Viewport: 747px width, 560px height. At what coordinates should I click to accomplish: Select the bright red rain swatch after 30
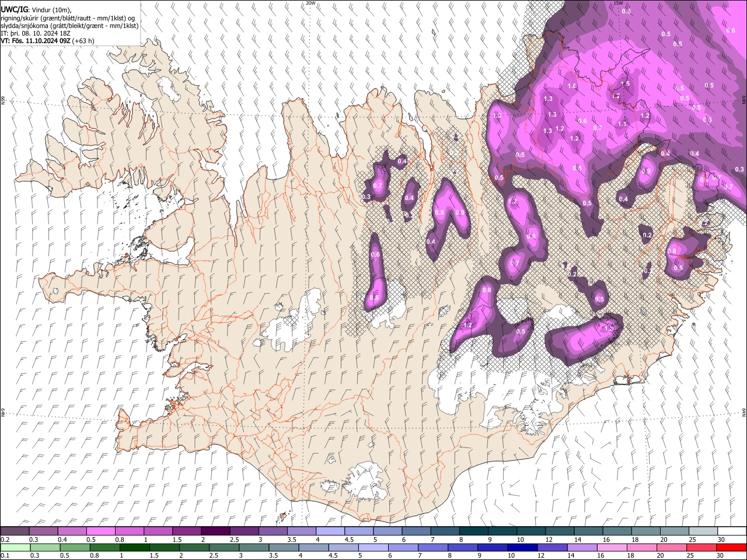(x=732, y=548)
